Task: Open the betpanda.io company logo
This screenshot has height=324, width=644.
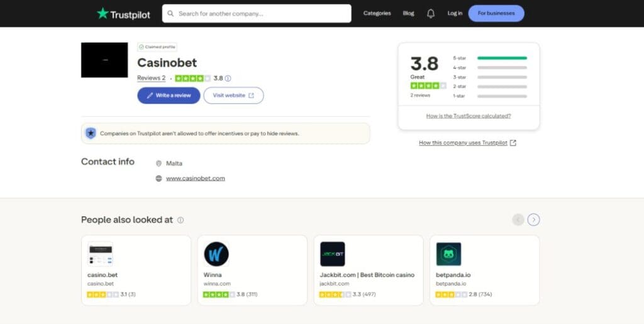Action: 448,254
